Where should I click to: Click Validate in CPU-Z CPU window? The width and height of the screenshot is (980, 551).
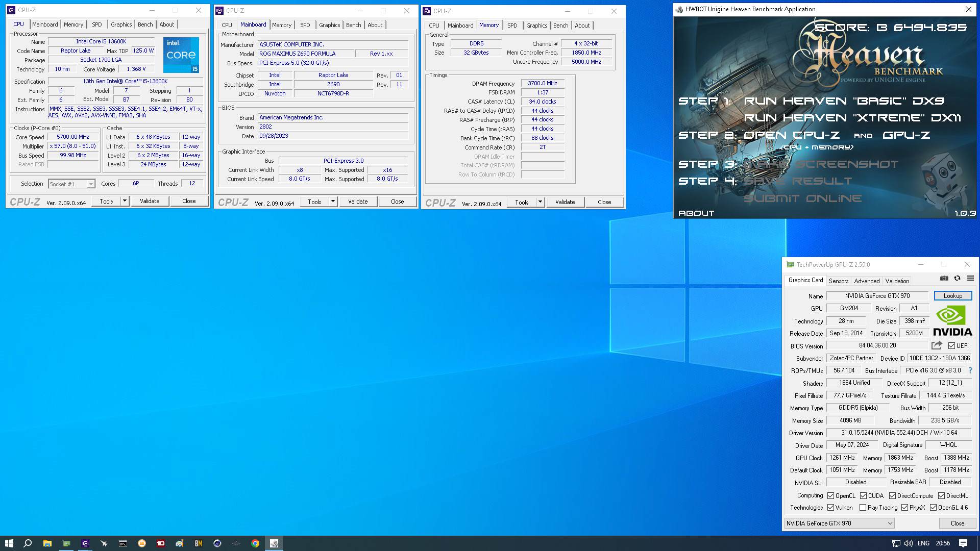pyautogui.click(x=150, y=201)
